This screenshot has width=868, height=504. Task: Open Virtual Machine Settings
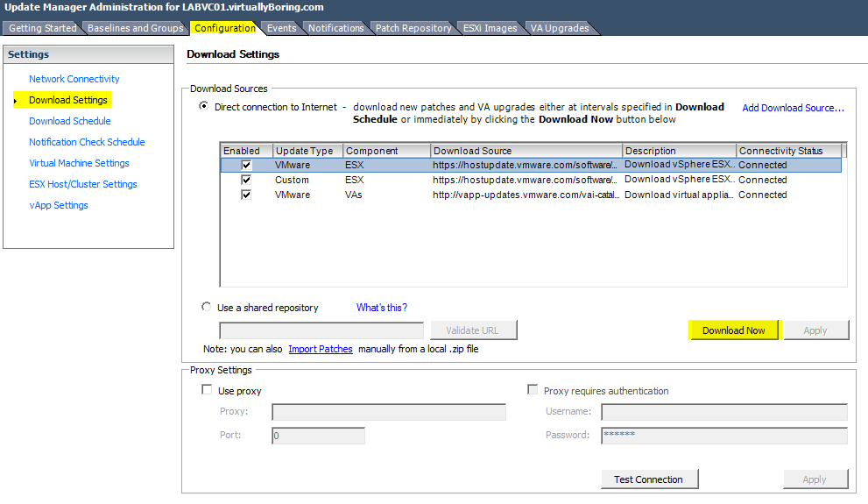point(79,163)
